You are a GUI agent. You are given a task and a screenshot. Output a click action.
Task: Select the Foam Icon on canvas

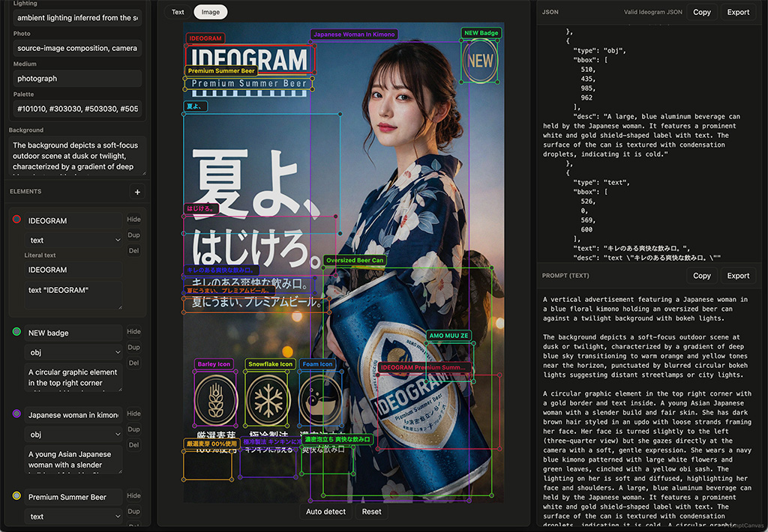(x=319, y=400)
